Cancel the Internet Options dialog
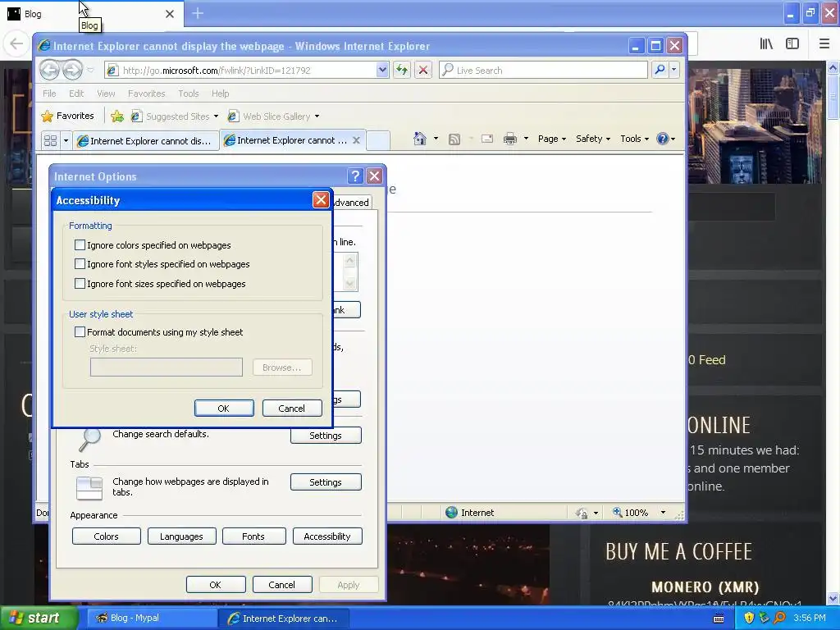This screenshot has width=840, height=630. coord(282,584)
